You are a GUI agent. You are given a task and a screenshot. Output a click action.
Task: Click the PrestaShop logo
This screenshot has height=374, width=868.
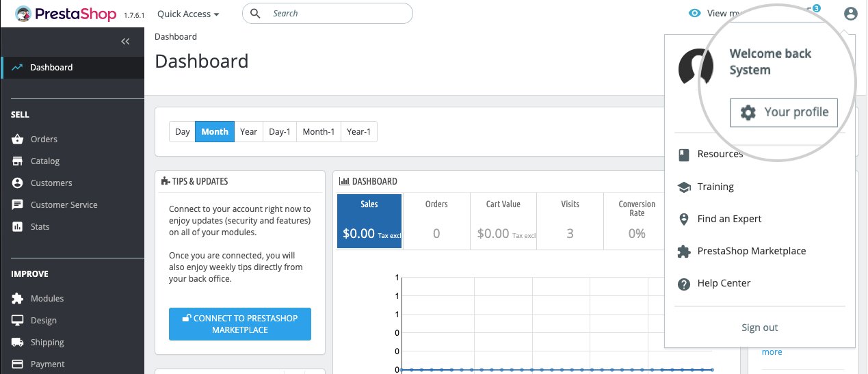(x=66, y=13)
